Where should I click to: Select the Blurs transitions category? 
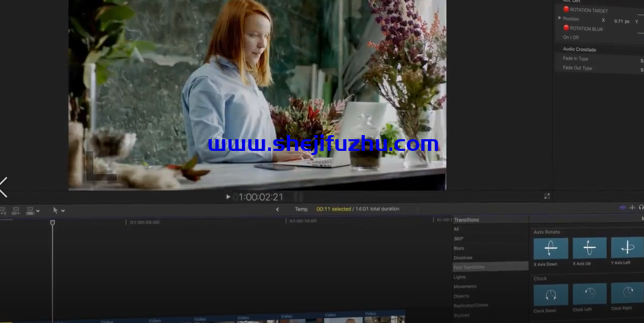[459, 248]
